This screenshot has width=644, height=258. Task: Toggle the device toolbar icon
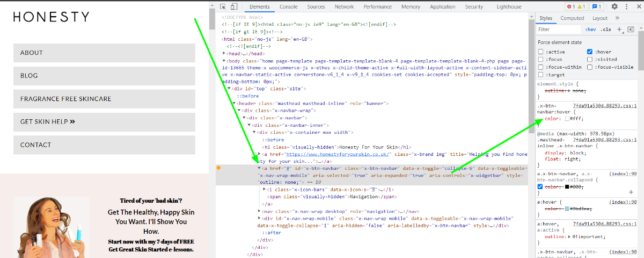pos(234,6)
